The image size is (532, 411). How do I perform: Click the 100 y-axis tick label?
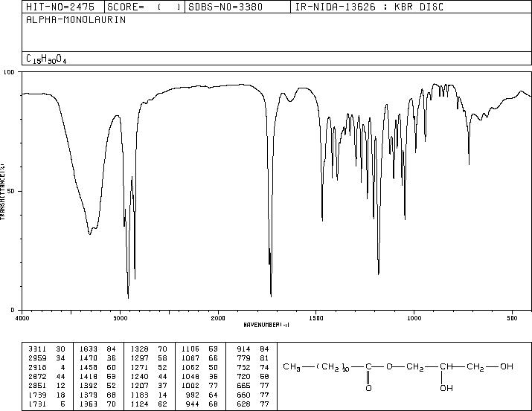tap(9, 72)
